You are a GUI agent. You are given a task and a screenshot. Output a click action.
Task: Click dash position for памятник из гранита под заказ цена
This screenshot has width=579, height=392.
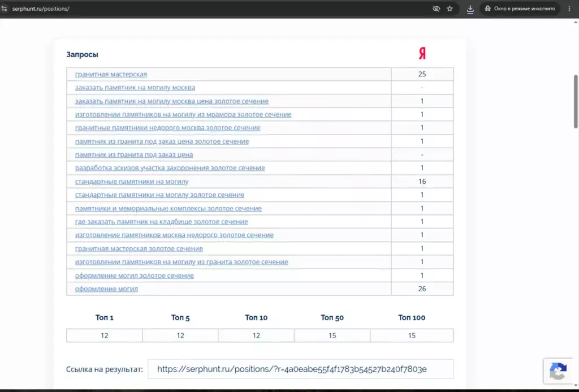coord(422,154)
